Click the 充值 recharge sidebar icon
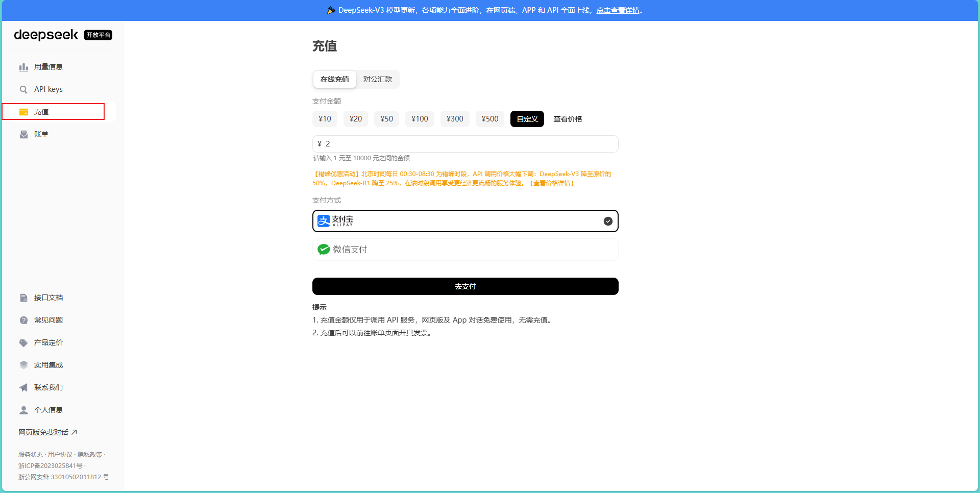The image size is (980, 493). pyautogui.click(x=23, y=111)
